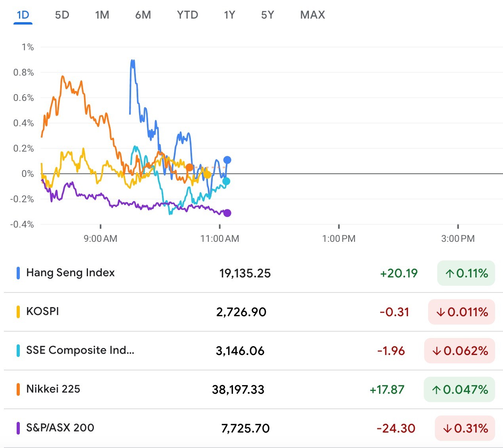Screen dimensions: 503x448
Task: Click the red 0.011% change badge
Action: click(462, 312)
